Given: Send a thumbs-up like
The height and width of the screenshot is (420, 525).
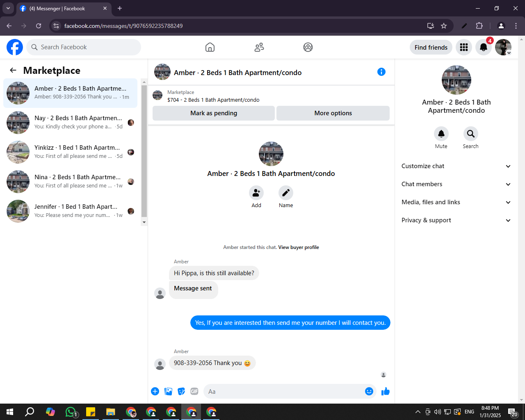Looking at the screenshot, I should click(386, 391).
